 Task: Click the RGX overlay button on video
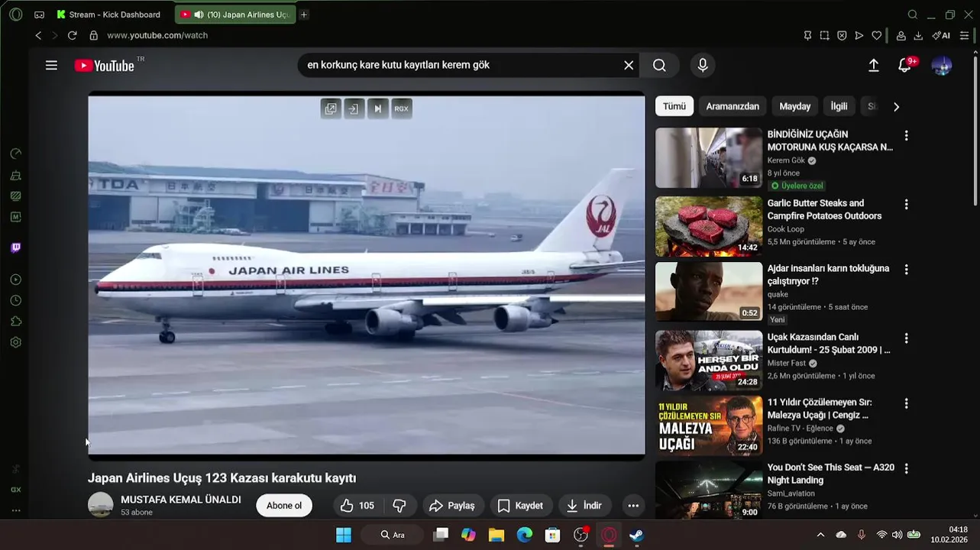tap(401, 108)
